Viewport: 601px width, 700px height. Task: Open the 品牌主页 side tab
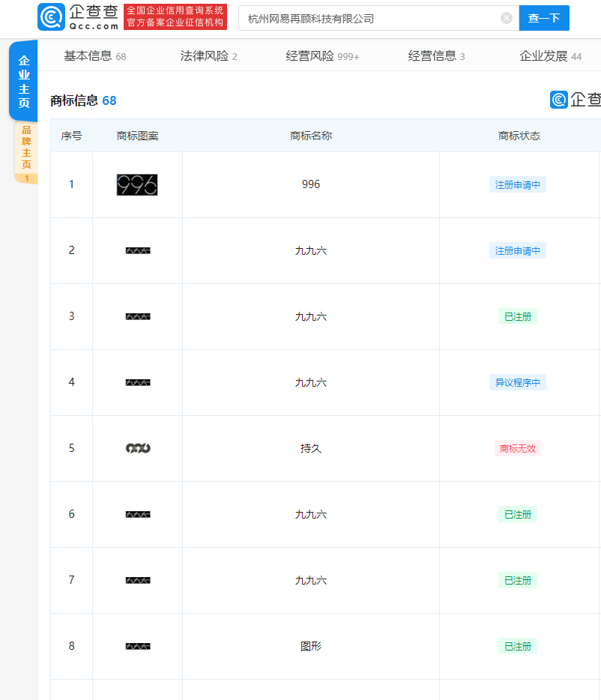pyautogui.click(x=26, y=153)
